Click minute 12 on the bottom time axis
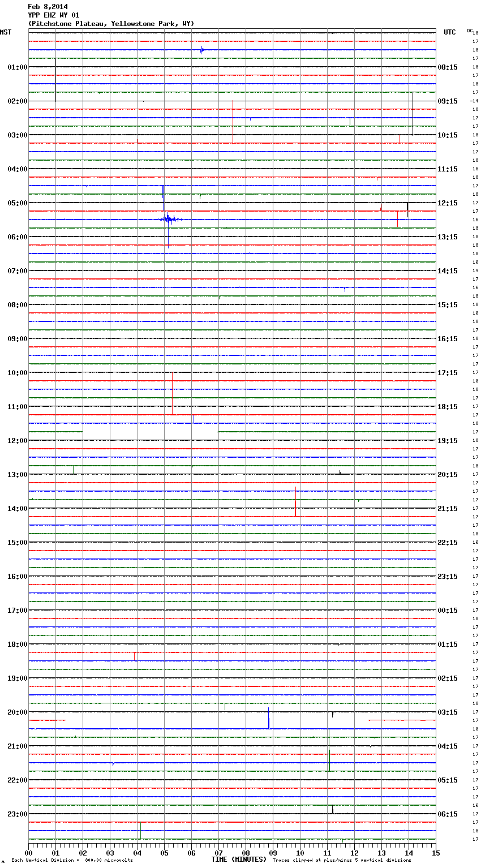Screen dimensions: 481x868 pos(354,853)
